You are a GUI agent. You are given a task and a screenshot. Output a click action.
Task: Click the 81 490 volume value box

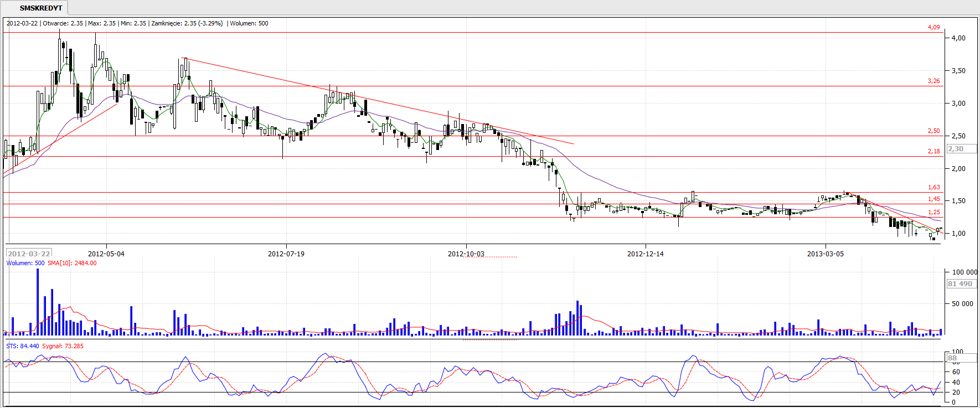coord(961,284)
